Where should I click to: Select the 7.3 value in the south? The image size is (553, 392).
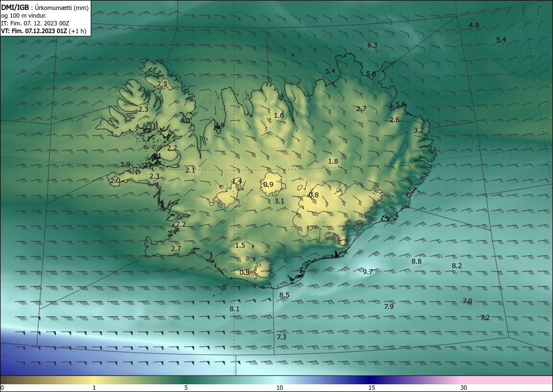(x=281, y=337)
